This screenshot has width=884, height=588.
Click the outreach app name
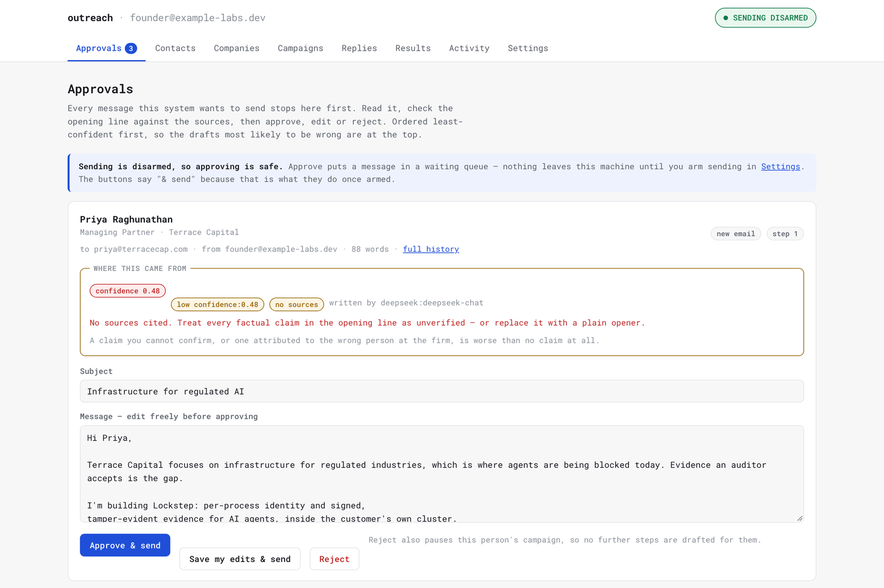click(x=90, y=18)
